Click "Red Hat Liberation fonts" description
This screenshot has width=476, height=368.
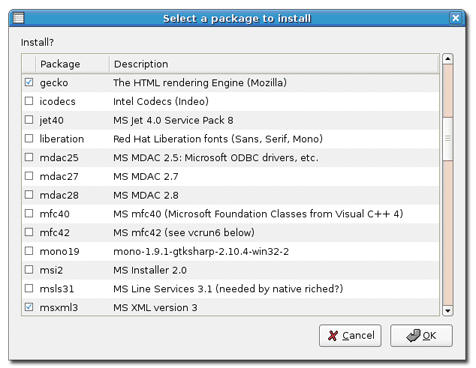coord(218,139)
